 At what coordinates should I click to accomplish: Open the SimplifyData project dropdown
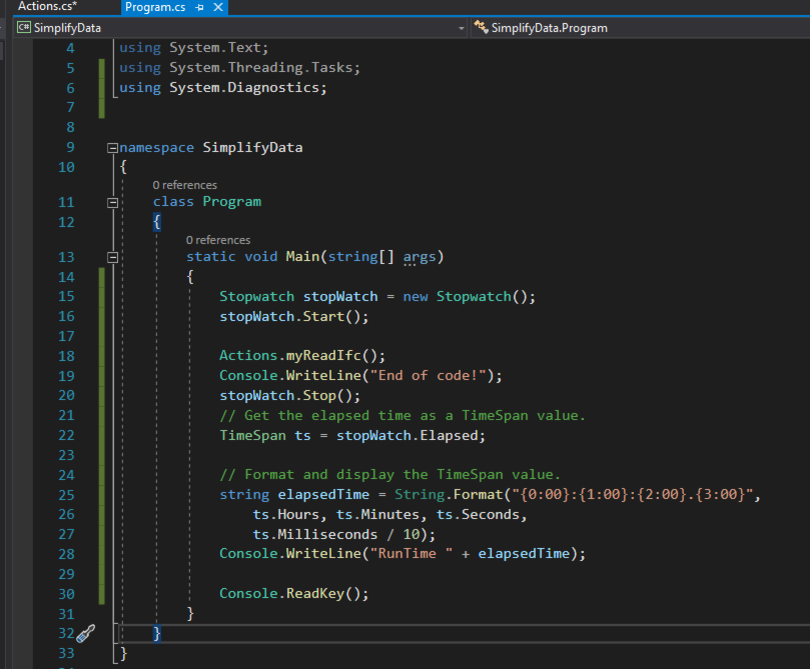coord(461,28)
